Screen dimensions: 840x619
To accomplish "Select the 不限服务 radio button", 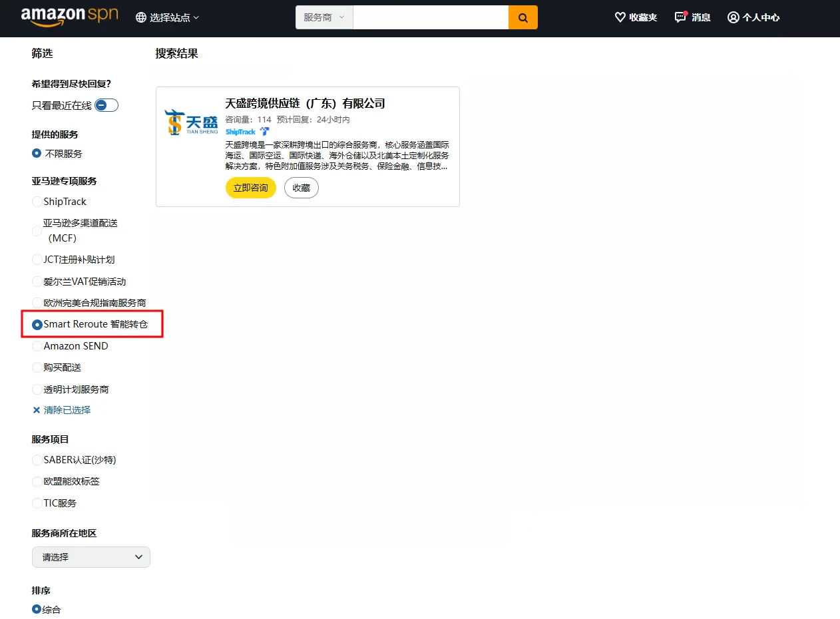I will click(x=37, y=153).
